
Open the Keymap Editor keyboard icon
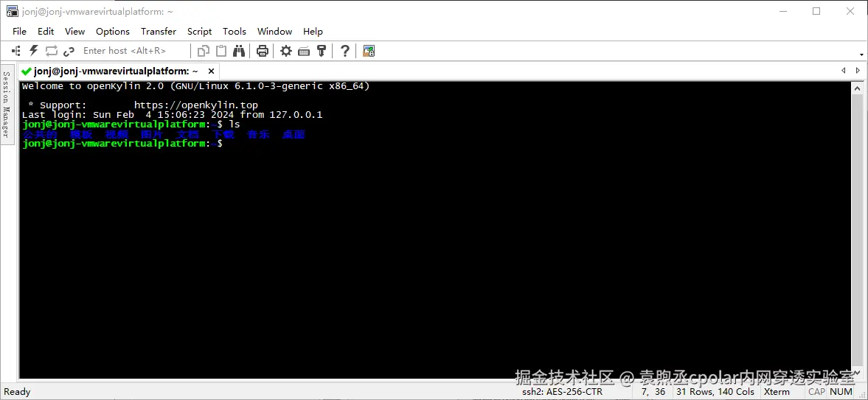point(303,51)
